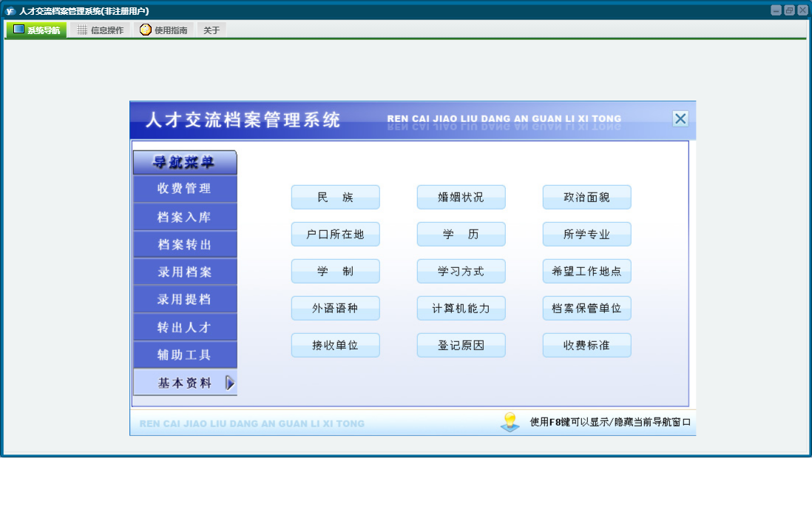The image size is (812, 530).
Task: Click the light bulb tip icon
Action: (510, 422)
